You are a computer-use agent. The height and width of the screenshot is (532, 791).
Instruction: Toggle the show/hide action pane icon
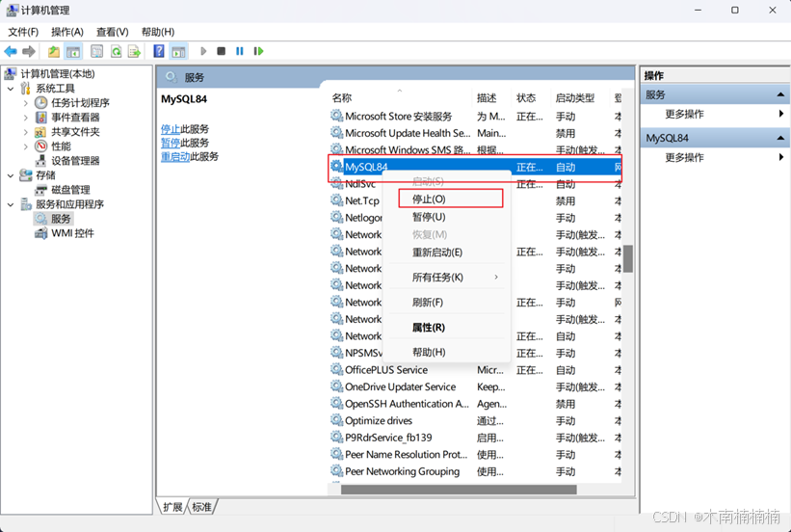[178, 51]
